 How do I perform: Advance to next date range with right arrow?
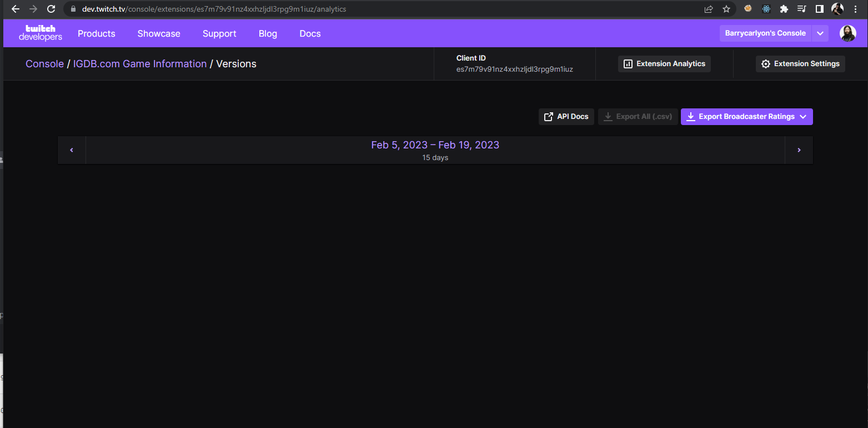tap(799, 150)
